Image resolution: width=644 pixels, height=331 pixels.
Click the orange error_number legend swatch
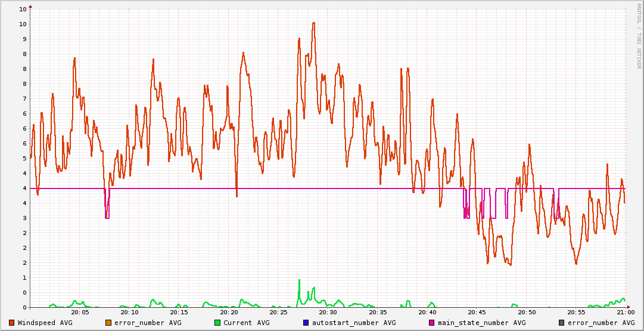(x=108, y=323)
